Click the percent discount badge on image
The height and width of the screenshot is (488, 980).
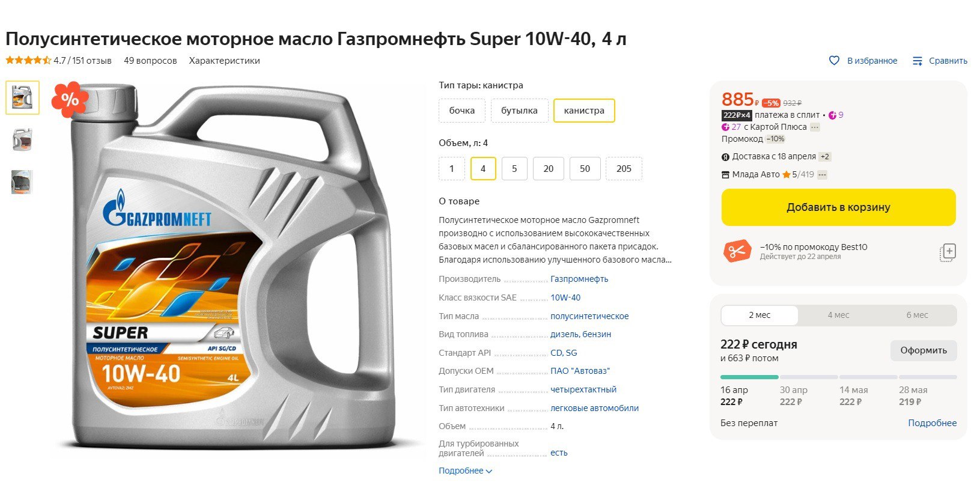click(x=70, y=100)
